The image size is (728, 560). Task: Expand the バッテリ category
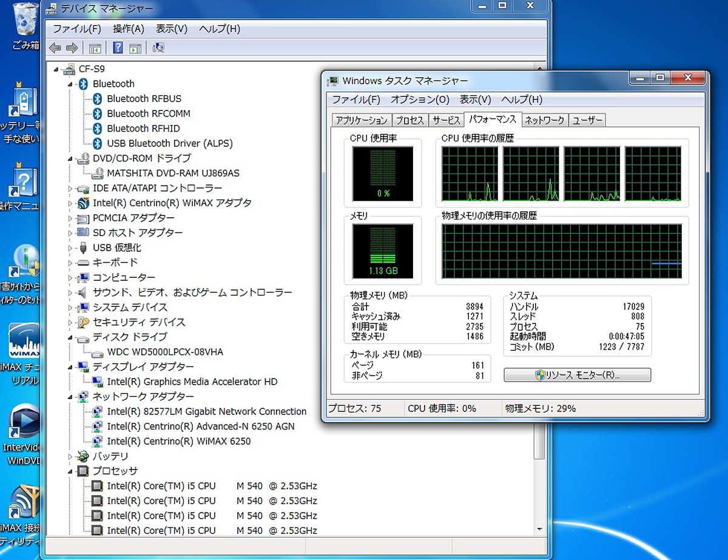tap(70, 456)
